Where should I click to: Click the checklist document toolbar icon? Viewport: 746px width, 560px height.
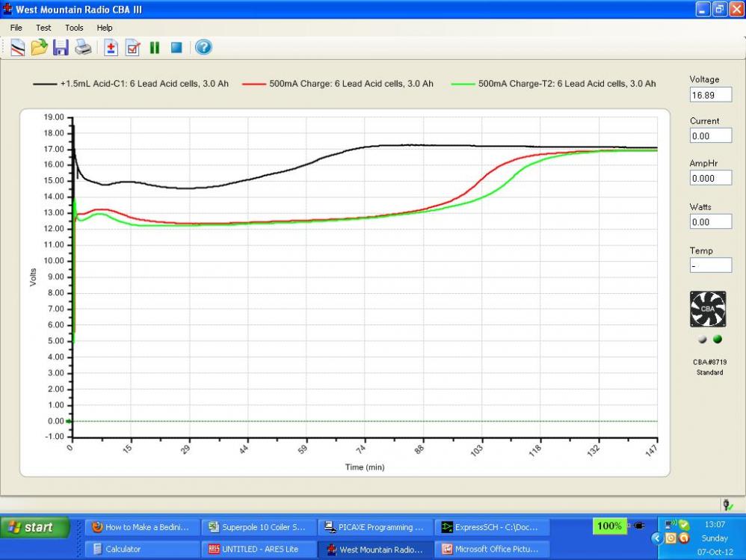point(133,48)
